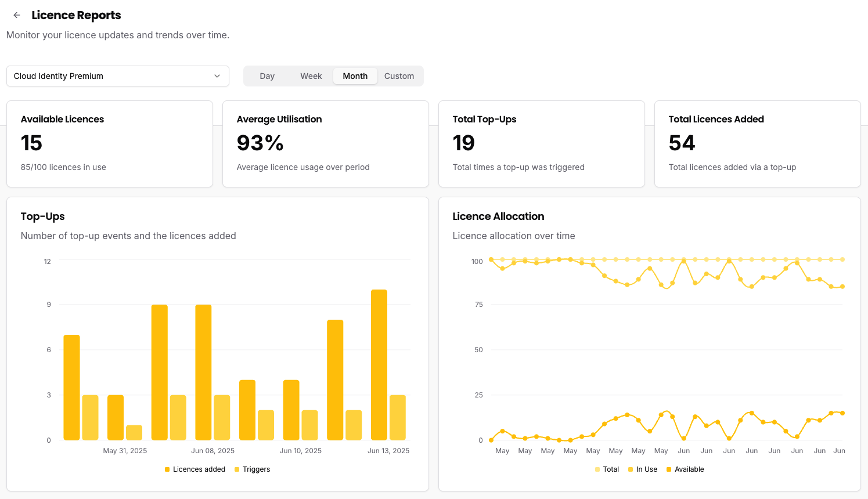This screenshot has width=868, height=499.
Task: Open the product picker to change licence type
Action: [x=116, y=76]
